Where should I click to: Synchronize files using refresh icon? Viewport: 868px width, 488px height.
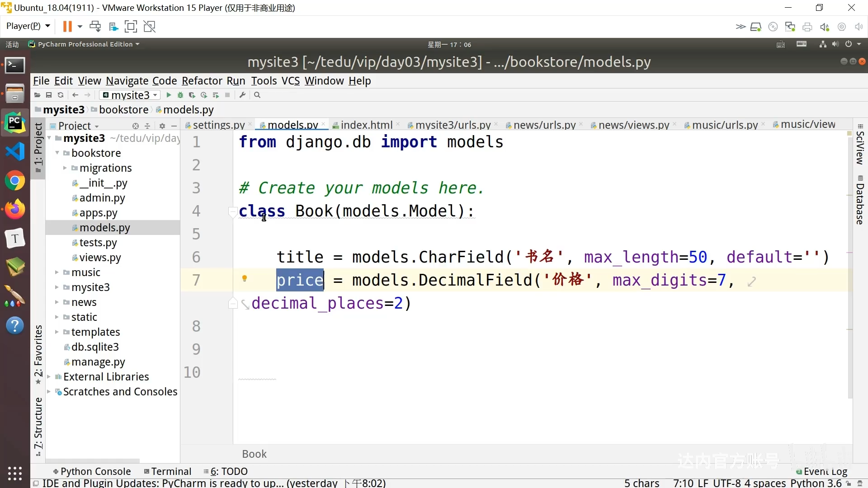(x=61, y=95)
